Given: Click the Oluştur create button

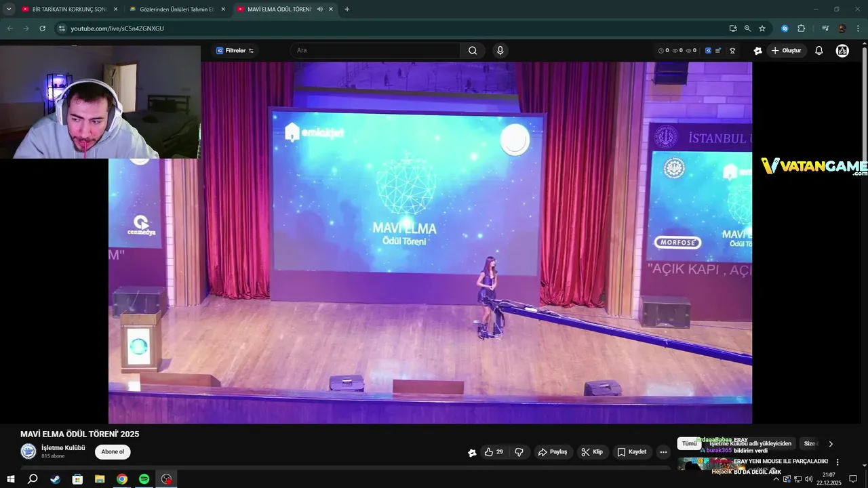Looking at the screenshot, I should tap(787, 51).
